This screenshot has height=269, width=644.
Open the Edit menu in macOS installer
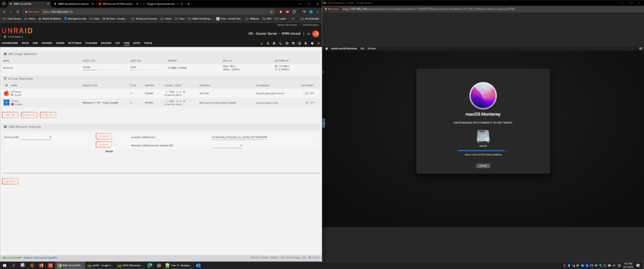[362, 48]
